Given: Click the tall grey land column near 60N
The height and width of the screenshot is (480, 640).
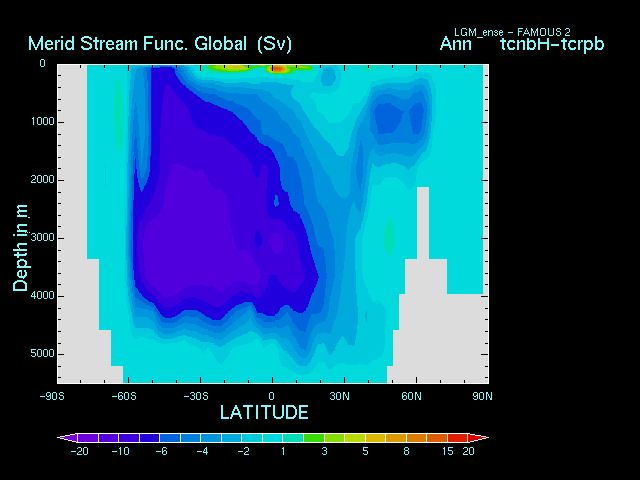Looking at the screenshot, I should 423,223.
